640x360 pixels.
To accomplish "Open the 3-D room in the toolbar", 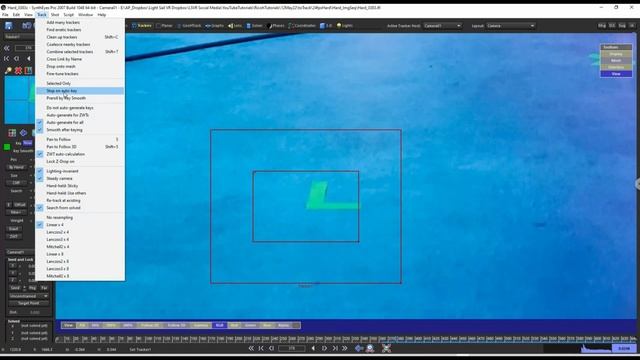I will [326, 26].
